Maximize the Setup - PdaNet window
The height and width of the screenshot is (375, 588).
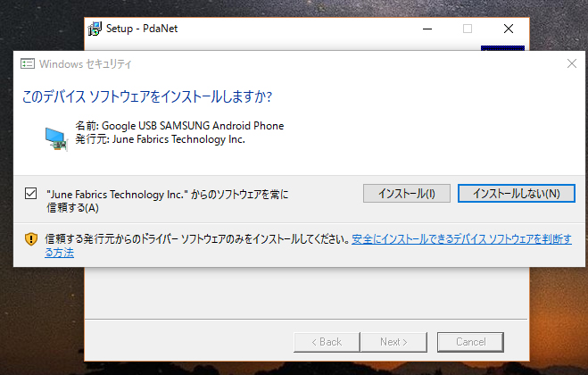click(468, 29)
